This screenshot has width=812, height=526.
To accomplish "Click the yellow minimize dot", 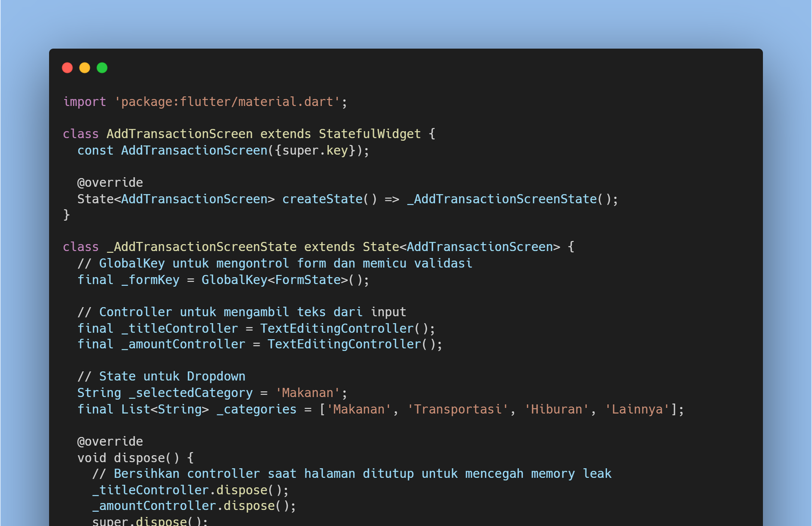I will (x=85, y=68).
